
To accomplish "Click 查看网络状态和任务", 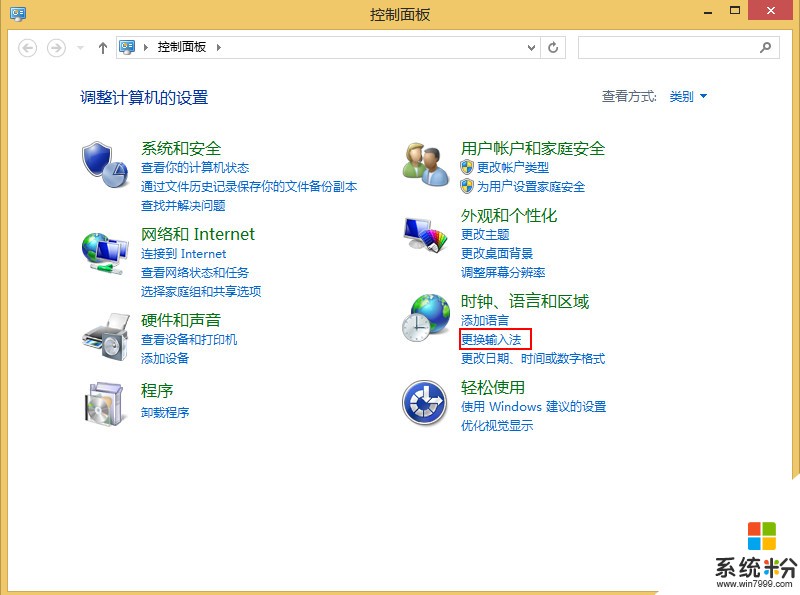I will tap(195, 272).
